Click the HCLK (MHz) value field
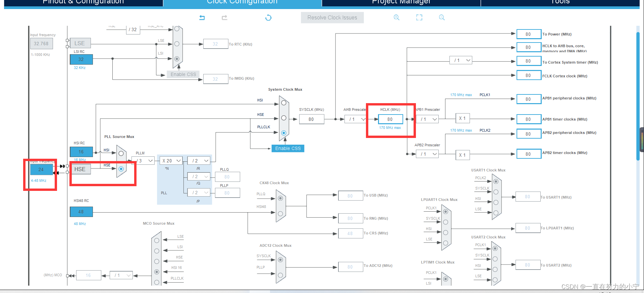The height and width of the screenshot is (293, 644). 390,119
